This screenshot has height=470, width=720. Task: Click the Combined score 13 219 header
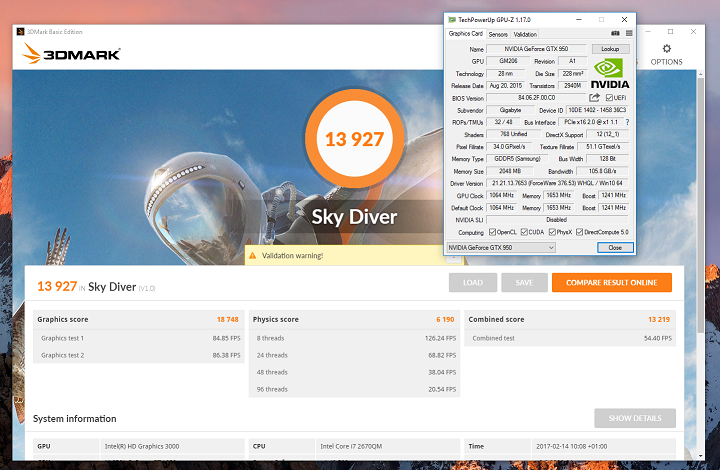tap(570, 319)
